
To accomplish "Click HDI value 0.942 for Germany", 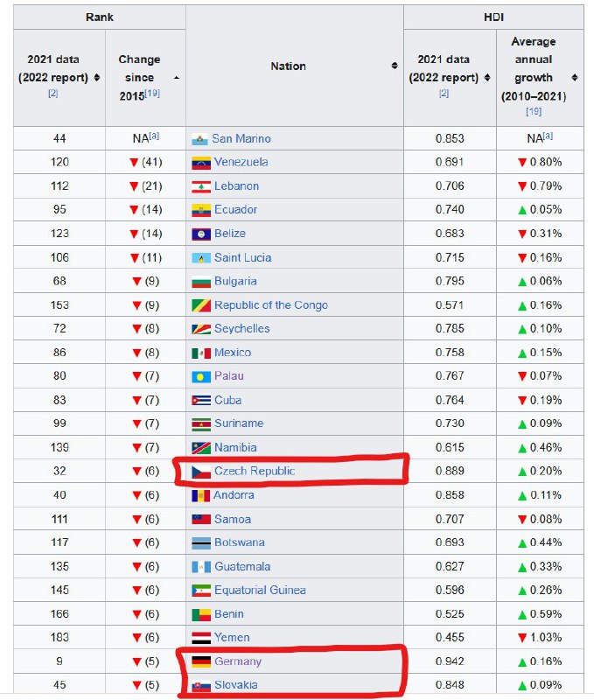I will [450, 661].
